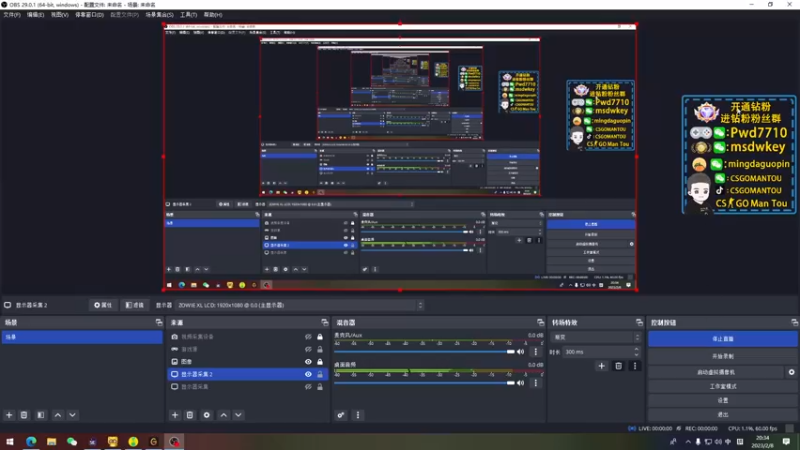This screenshot has width=800, height=450.
Task: Move scene up arrow
Action: (x=58, y=415)
